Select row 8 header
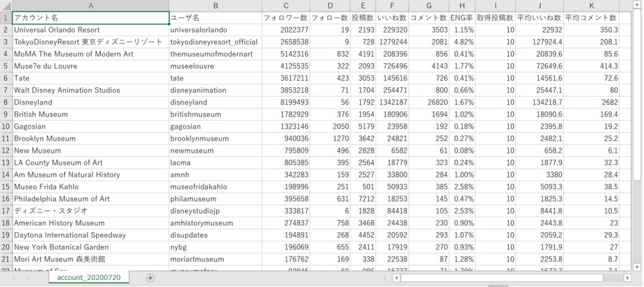 point(6,102)
